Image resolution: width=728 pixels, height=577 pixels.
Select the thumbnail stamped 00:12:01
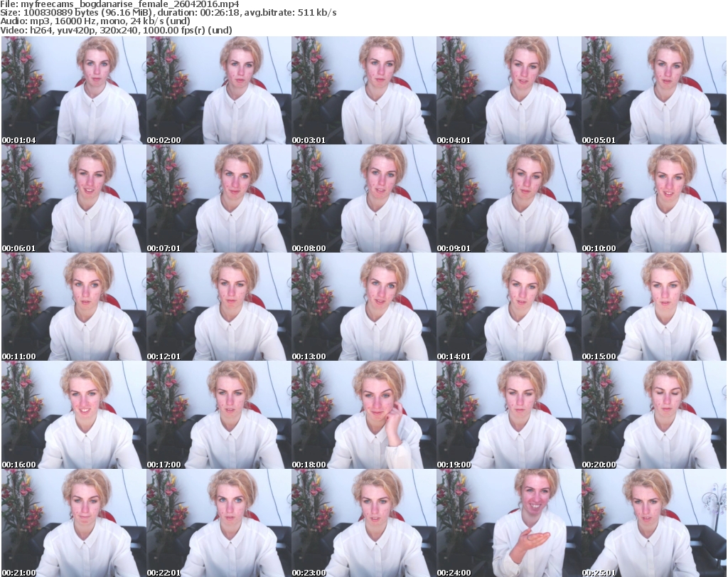[x=219, y=307]
